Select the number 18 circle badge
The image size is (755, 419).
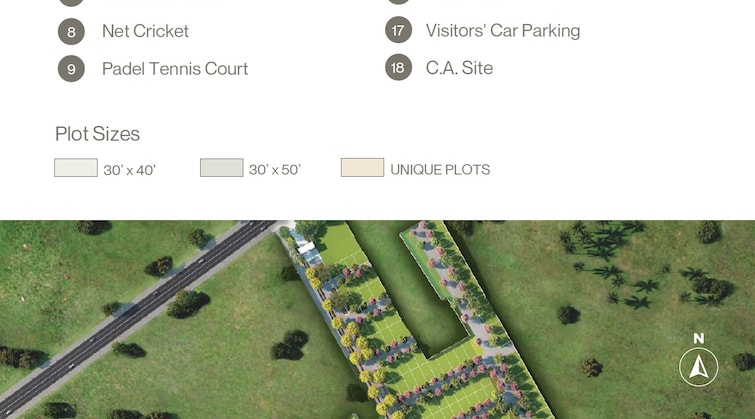coord(398,67)
